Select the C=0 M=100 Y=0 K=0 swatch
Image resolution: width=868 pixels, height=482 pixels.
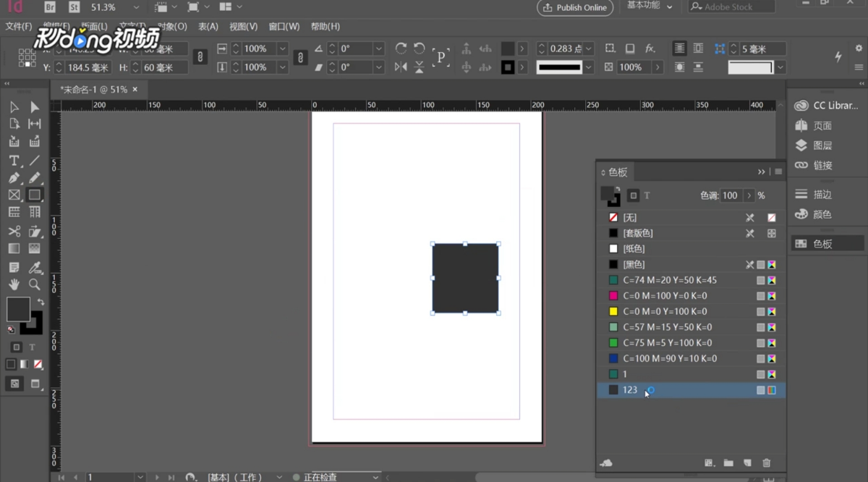click(x=664, y=296)
